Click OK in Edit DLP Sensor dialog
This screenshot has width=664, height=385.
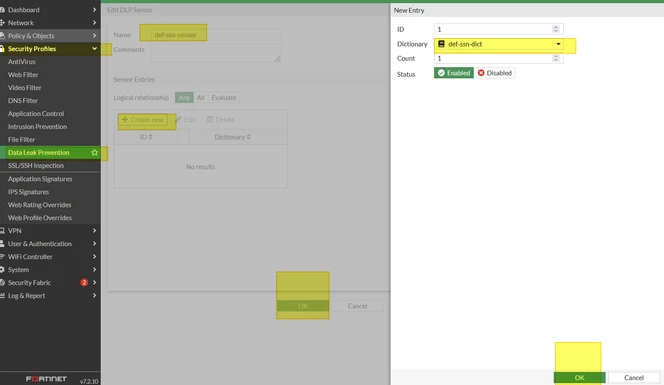click(303, 306)
